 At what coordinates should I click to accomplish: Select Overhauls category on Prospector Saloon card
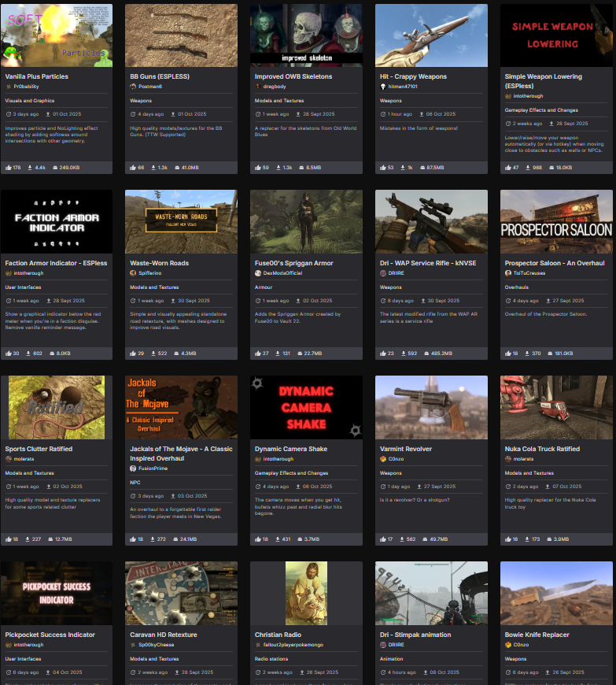(x=516, y=287)
